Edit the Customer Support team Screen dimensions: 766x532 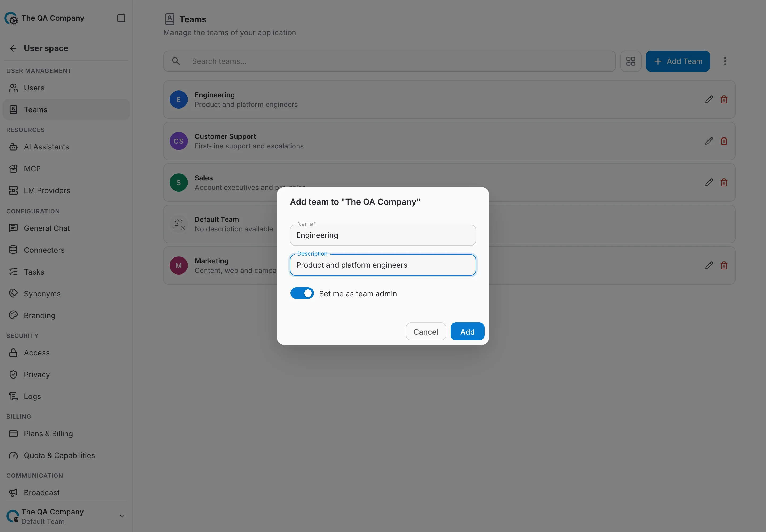709,141
